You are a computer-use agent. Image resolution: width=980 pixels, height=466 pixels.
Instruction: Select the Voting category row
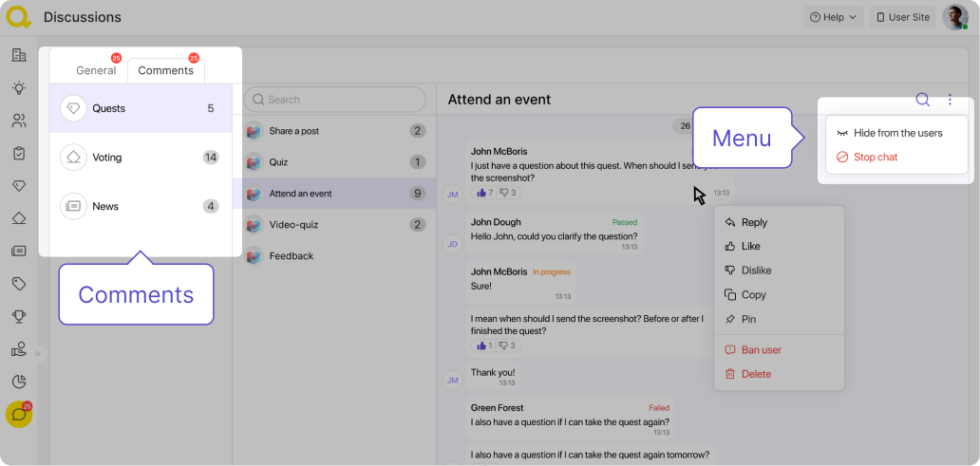[140, 158]
